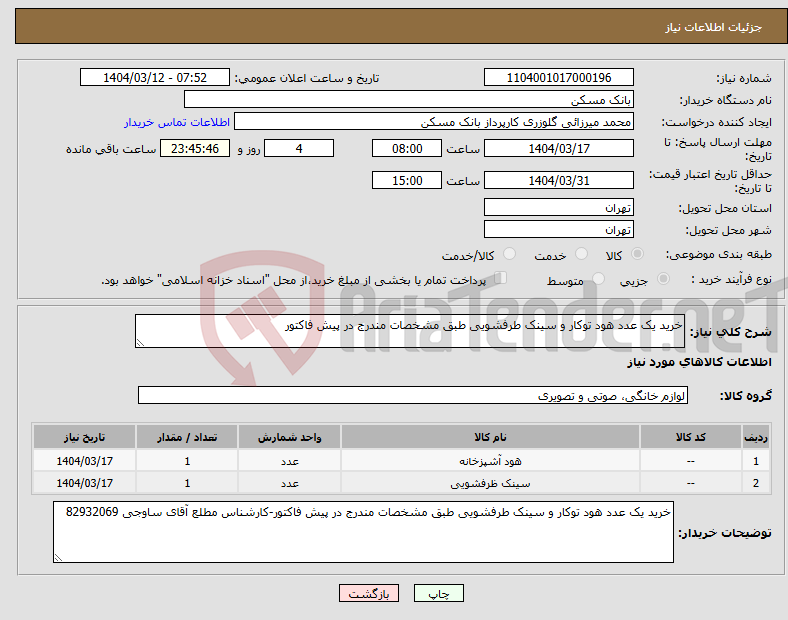Click the سینک ظرفشویی item cell
Screen dimensions: 788x620
click(x=490, y=483)
